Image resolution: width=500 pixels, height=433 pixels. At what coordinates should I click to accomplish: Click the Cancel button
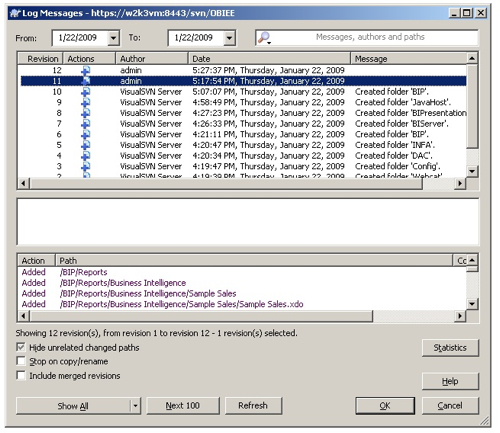[x=450, y=406]
